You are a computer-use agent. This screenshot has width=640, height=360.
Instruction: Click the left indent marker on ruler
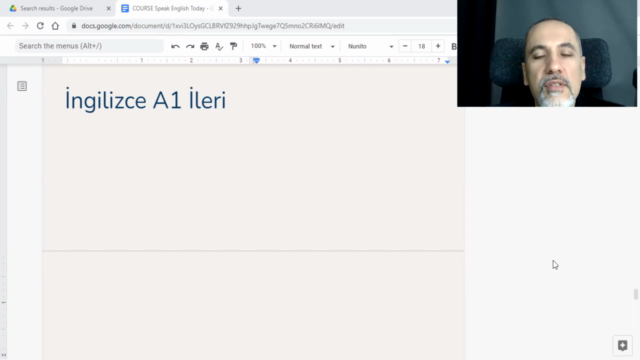click(x=256, y=61)
